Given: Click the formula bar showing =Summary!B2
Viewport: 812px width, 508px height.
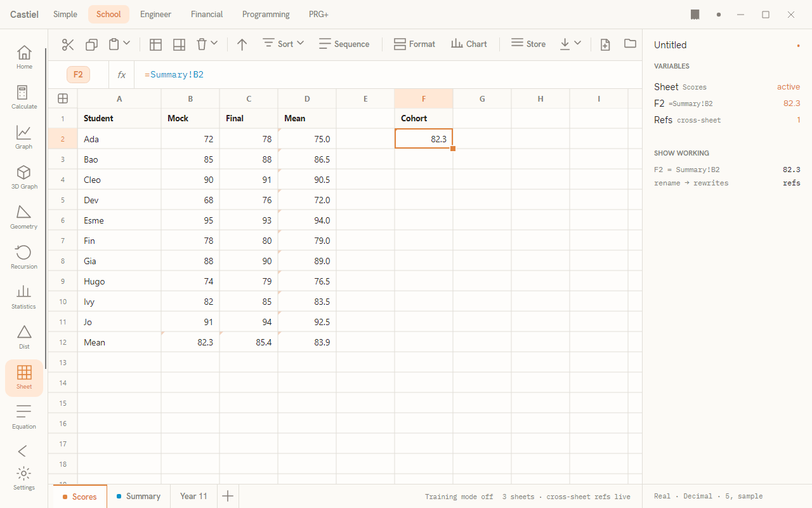Looking at the screenshot, I should tap(388, 75).
